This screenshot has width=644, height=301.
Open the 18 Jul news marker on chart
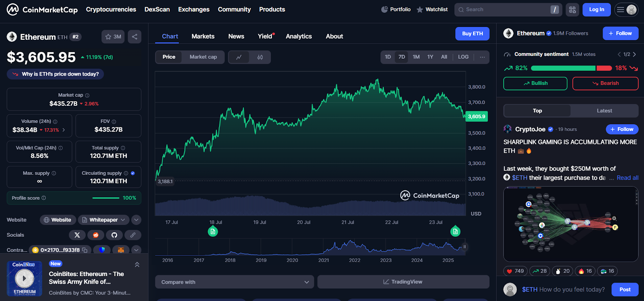[x=213, y=231]
